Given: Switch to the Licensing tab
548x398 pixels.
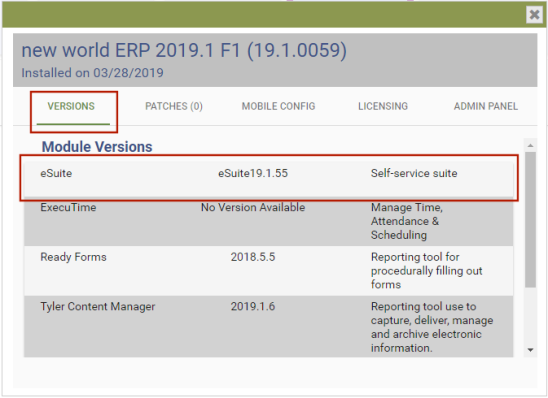Looking at the screenshot, I should (383, 106).
